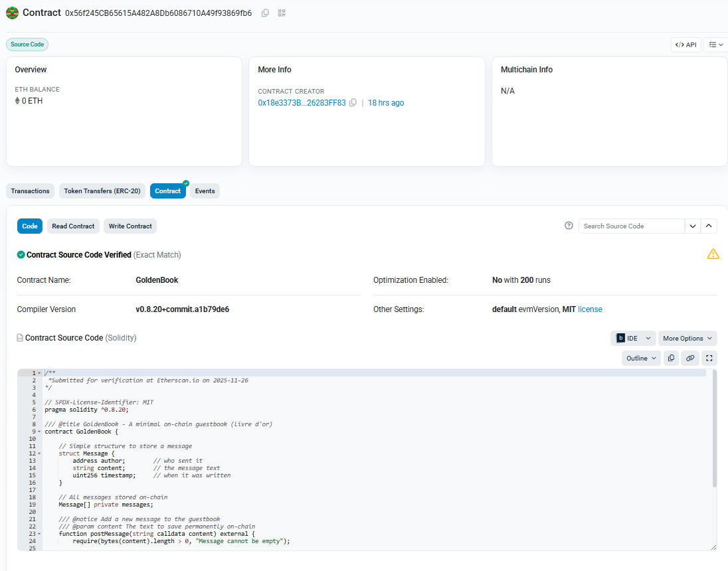Switch to the Read Contract tab
728x571 pixels.
(x=73, y=226)
